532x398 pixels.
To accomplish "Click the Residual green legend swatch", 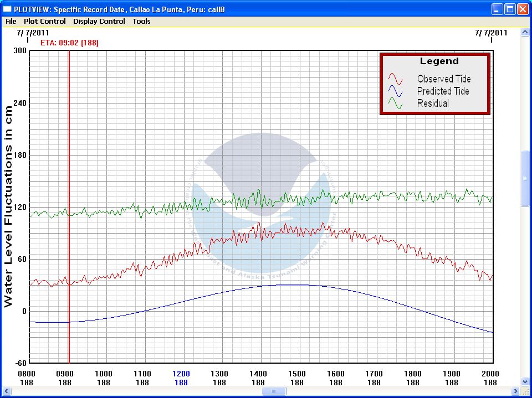I will coord(395,104).
